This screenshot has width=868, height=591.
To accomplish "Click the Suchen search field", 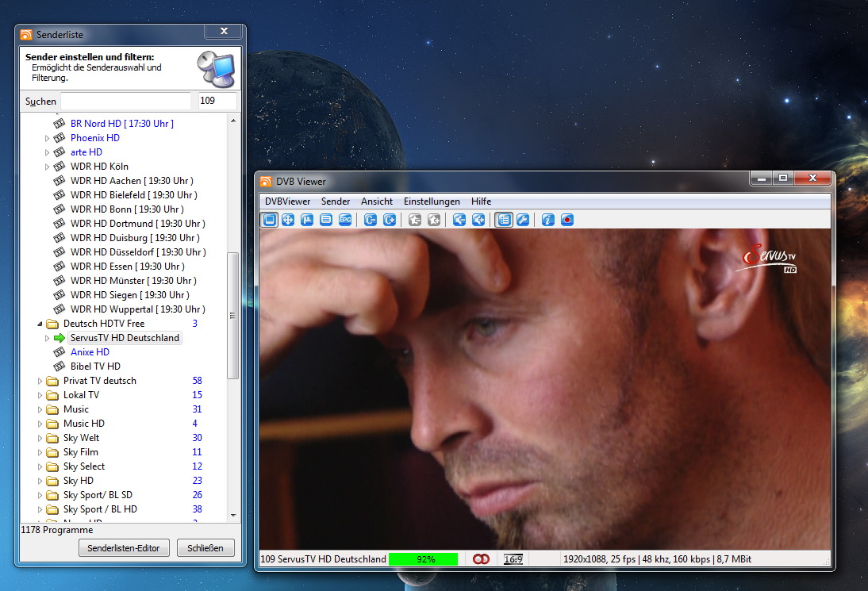I will tap(125, 102).
